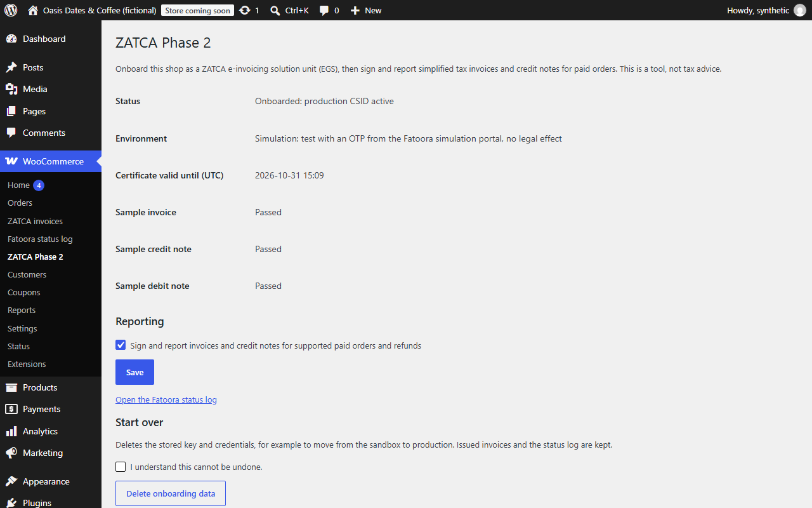Go to WooCommerce Home submenu
The width and height of the screenshot is (812, 508).
[x=18, y=185]
